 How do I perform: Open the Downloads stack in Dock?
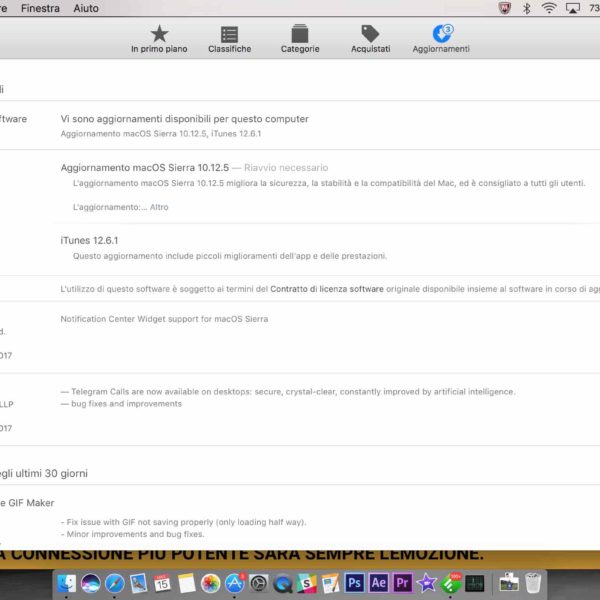pos(509,583)
